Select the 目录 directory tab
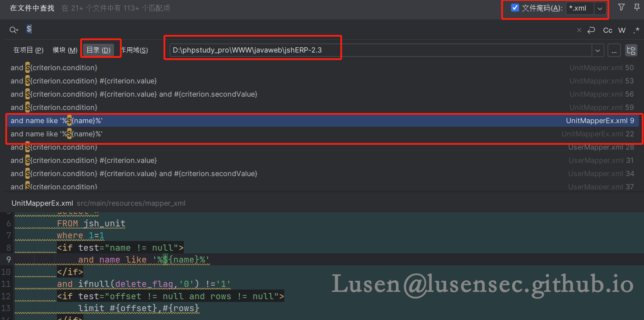644x320 pixels. point(98,50)
